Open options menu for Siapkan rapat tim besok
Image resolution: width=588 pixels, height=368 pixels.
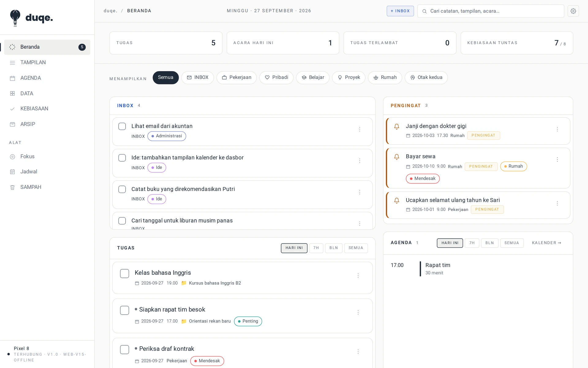pyautogui.click(x=358, y=312)
